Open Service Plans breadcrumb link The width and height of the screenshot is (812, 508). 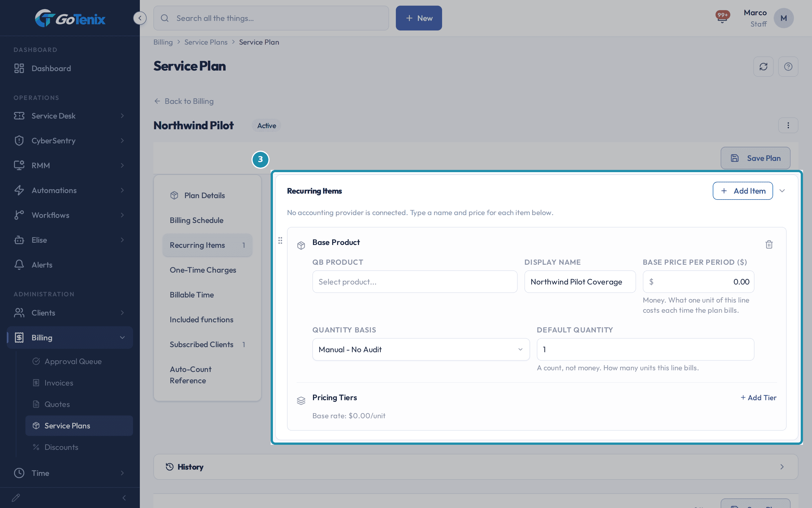point(206,42)
